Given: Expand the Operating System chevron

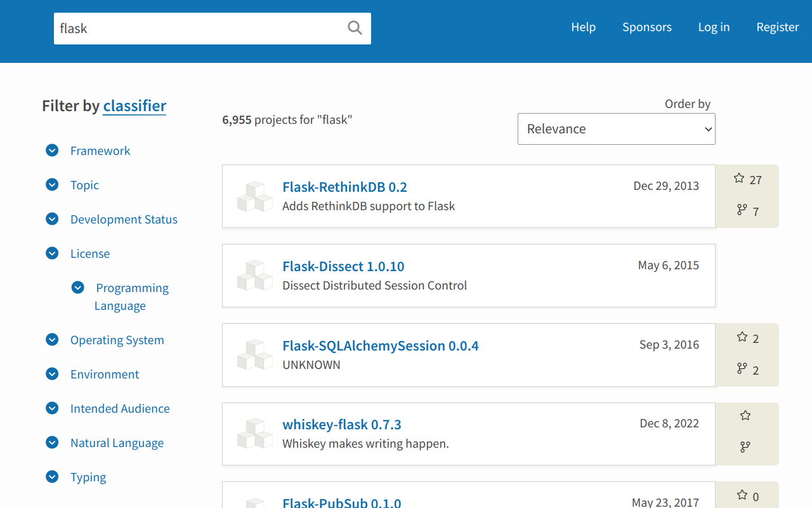Looking at the screenshot, I should (x=52, y=340).
